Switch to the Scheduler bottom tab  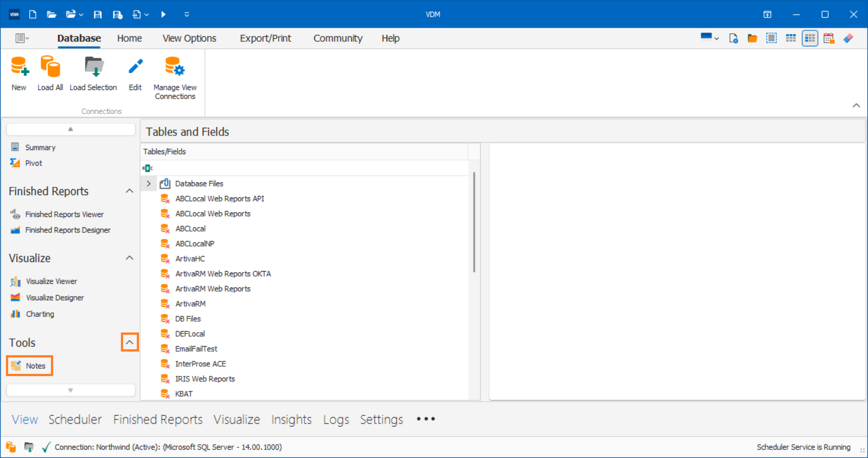click(x=75, y=419)
